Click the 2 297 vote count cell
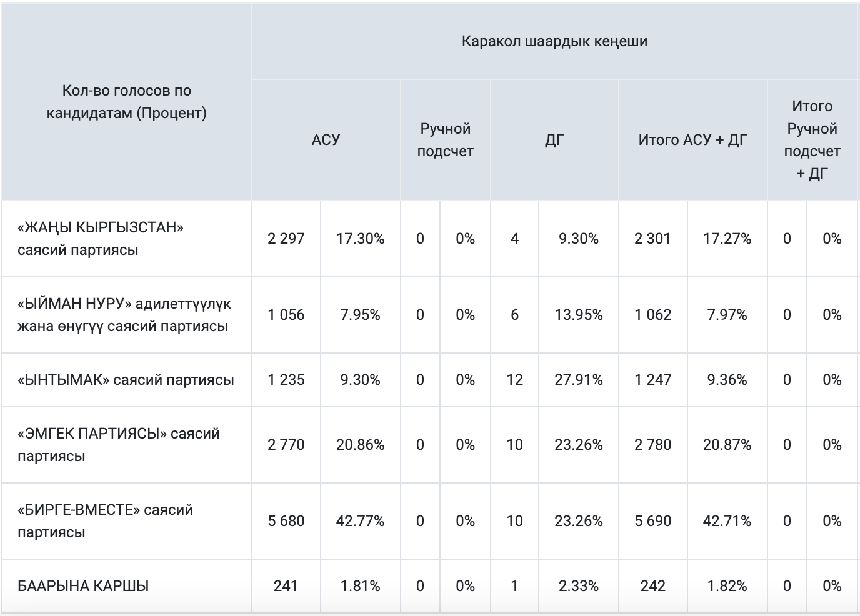The image size is (860, 616). pos(286,239)
